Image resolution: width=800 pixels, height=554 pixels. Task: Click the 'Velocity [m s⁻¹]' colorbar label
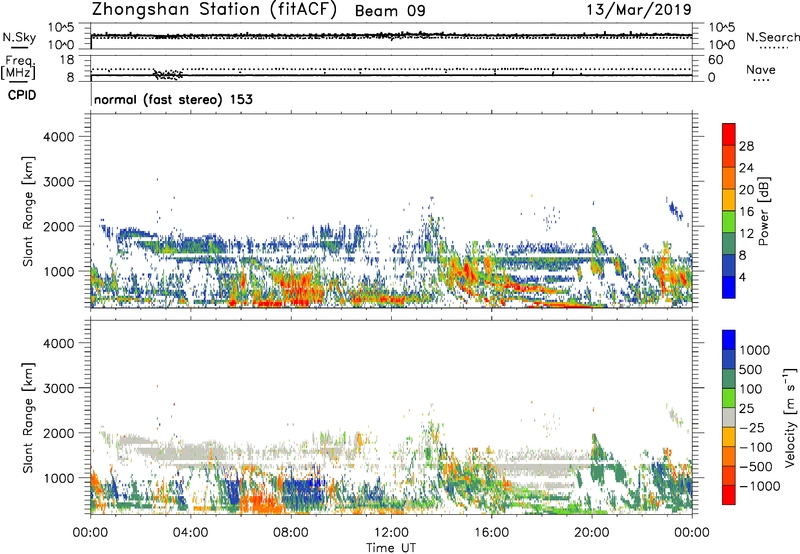click(x=790, y=417)
